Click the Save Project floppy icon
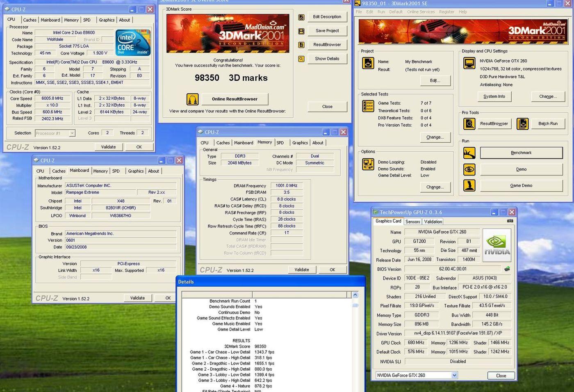The image size is (574, 392). pyautogui.click(x=301, y=31)
